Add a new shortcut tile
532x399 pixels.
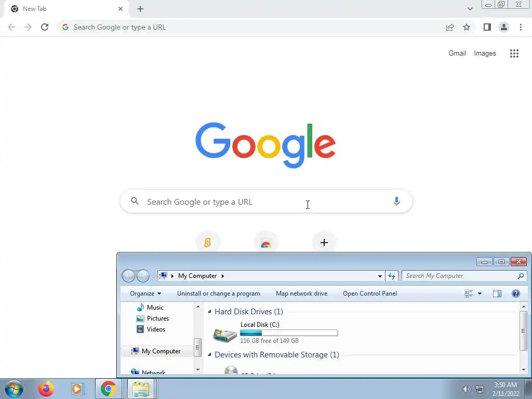coord(324,243)
